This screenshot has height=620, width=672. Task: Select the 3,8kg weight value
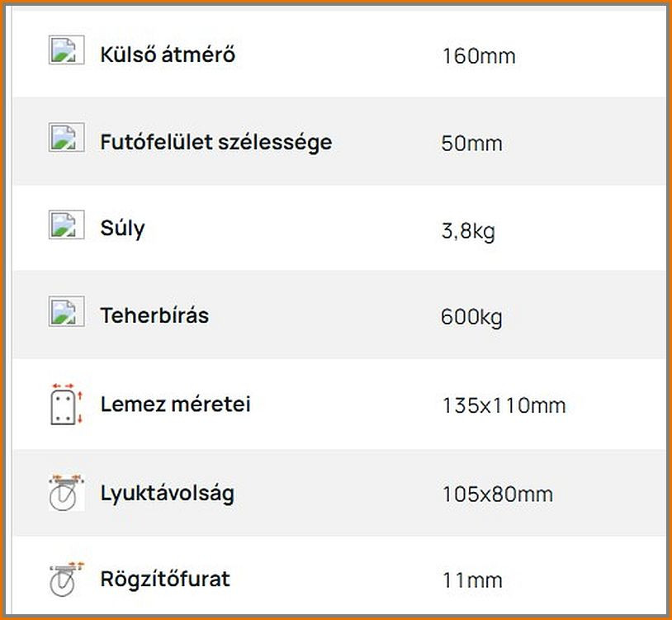(468, 232)
